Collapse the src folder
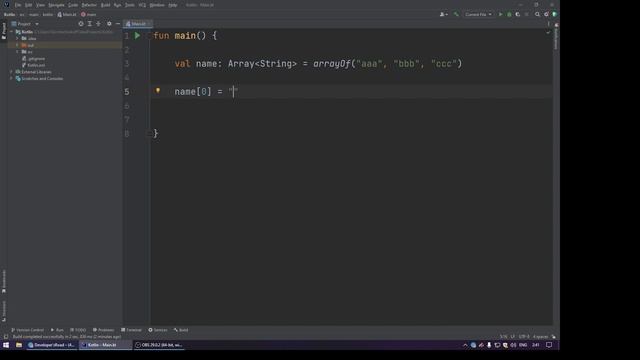Screen dimensions: 640x360 coord(18,52)
